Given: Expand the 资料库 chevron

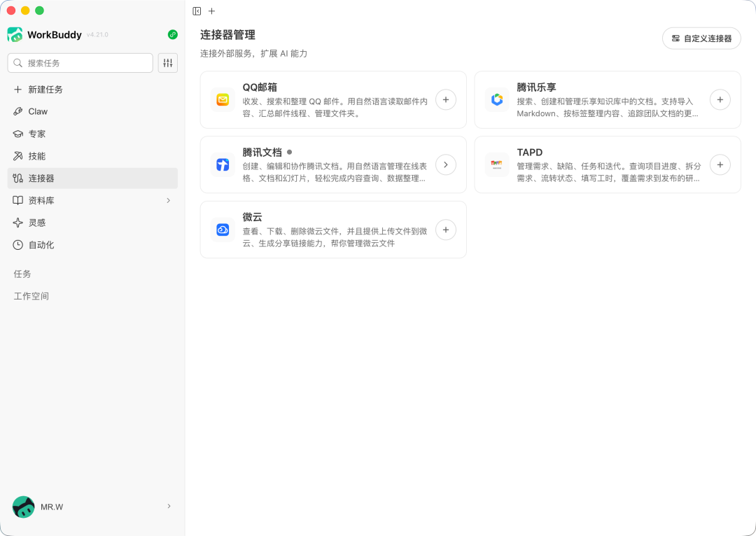Looking at the screenshot, I should (x=168, y=201).
